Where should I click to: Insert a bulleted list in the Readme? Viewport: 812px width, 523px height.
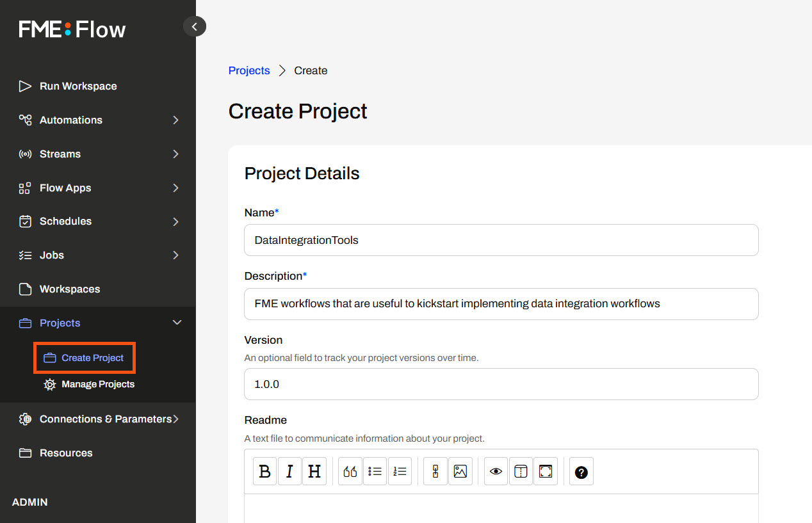(375, 472)
